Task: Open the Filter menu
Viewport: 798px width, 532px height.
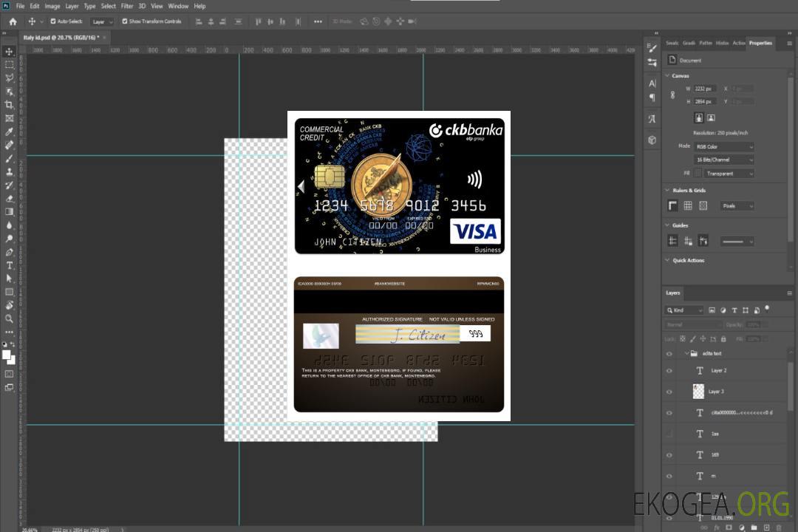Action: tap(127, 6)
